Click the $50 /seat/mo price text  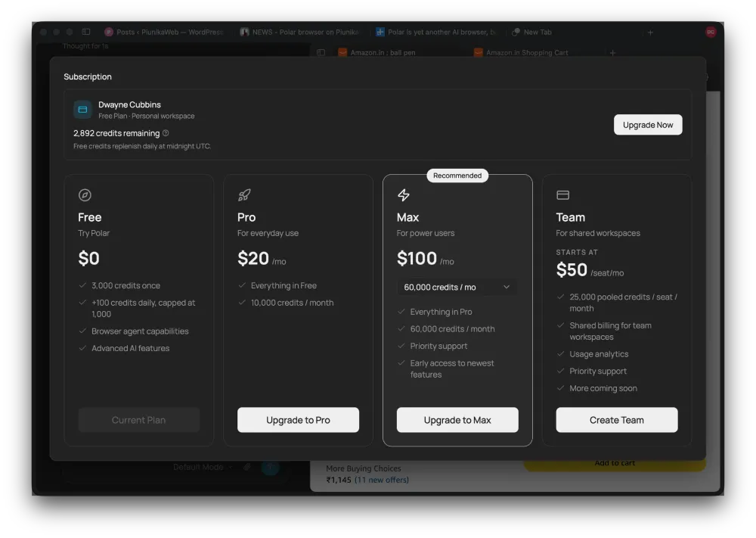click(x=590, y=270)
